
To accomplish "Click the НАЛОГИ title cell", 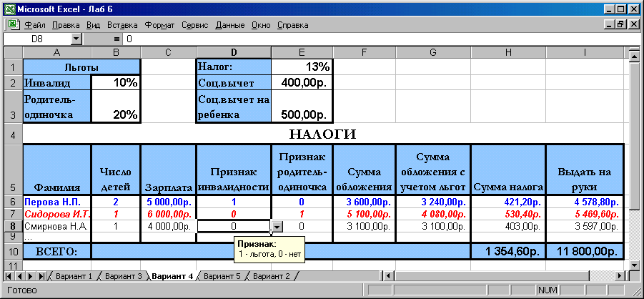I will pos(323,134).
